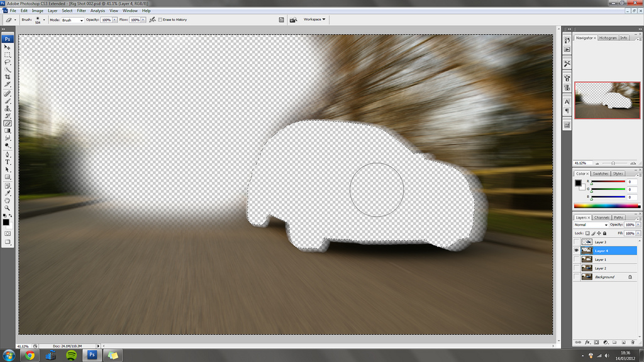Open the eraser Mode dropdown

tap(72, 20)
